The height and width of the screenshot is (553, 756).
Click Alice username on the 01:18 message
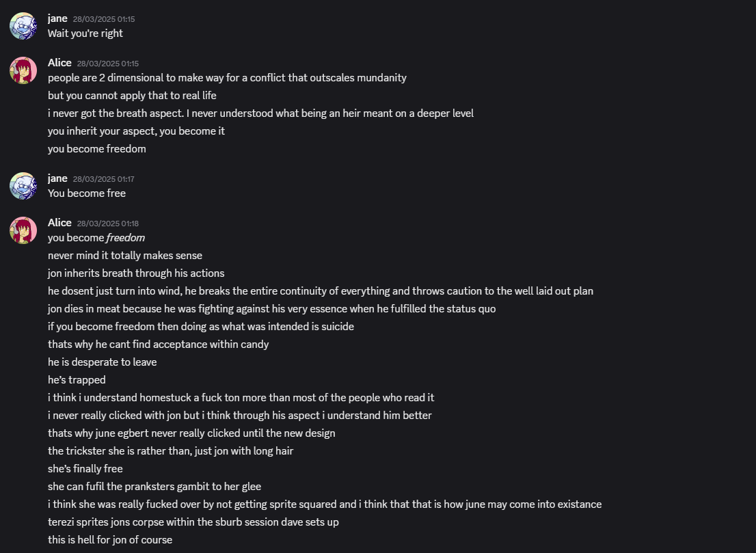pos(59,223)
